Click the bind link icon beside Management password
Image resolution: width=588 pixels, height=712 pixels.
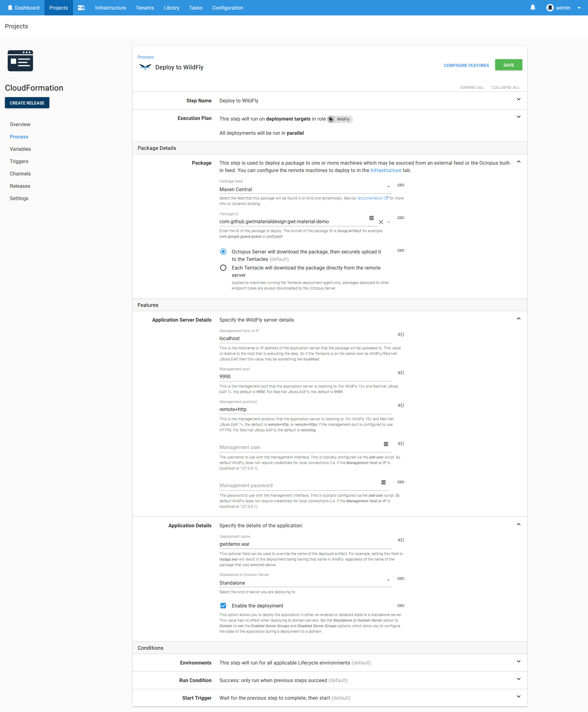(x=401, y=482)
